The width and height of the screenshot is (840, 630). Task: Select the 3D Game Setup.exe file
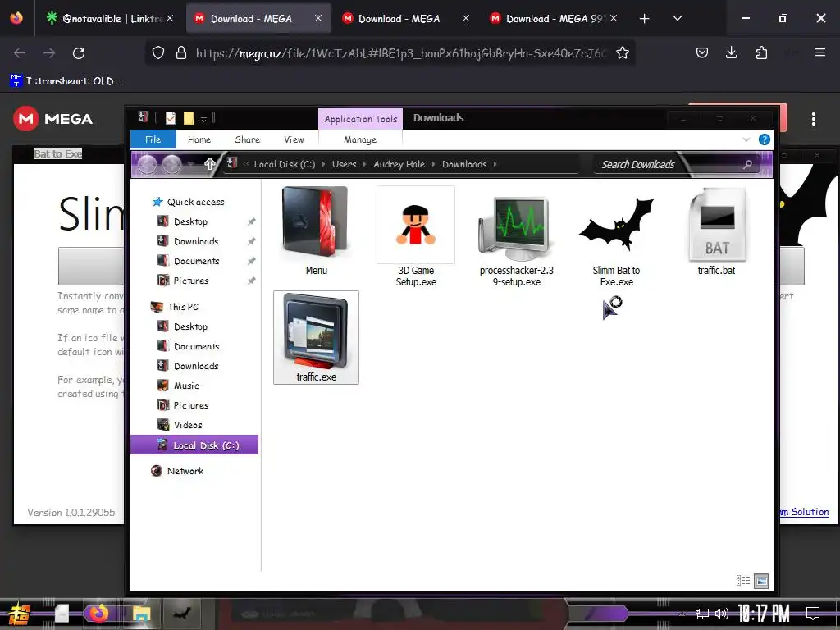(x=416, y=237)
